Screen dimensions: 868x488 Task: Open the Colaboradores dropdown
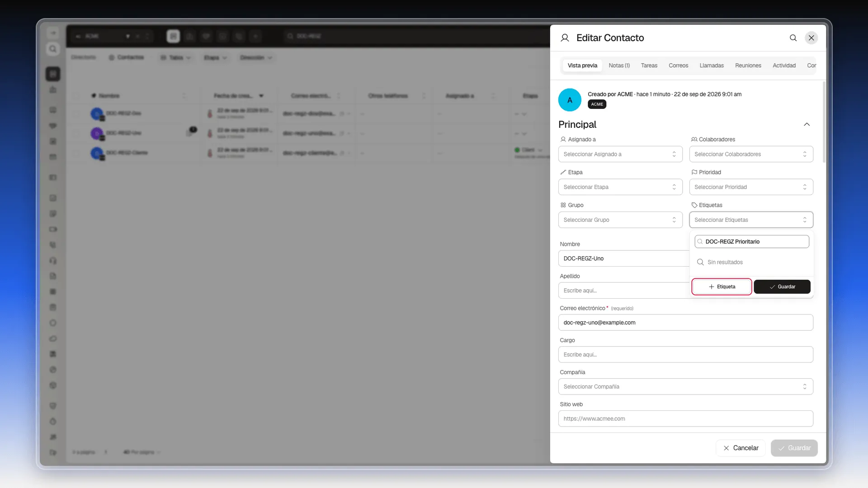tap(751, 154)
